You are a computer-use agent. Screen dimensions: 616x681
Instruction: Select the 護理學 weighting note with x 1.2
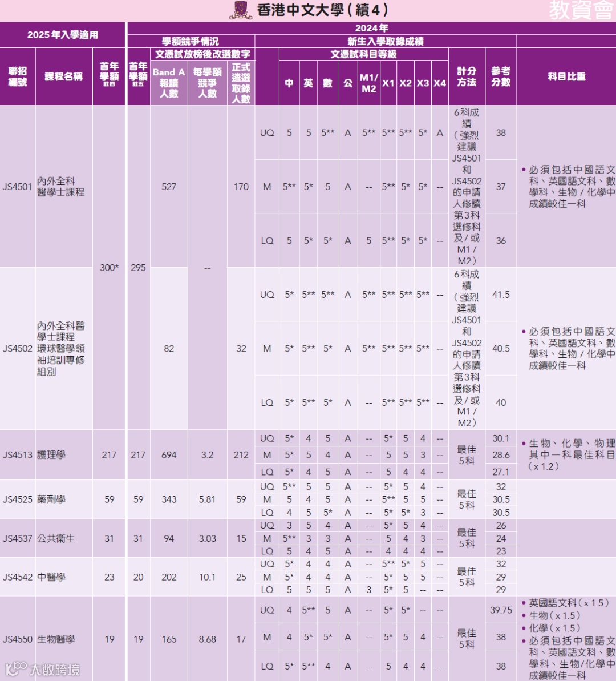pyautogui.click(x=568, y=455)
